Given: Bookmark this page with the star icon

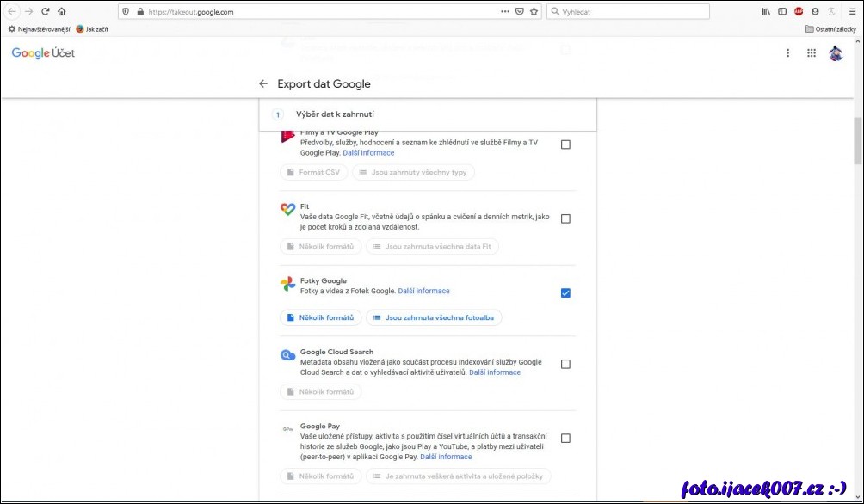Looking at the screenshot, I should click(x=534, y=12).
